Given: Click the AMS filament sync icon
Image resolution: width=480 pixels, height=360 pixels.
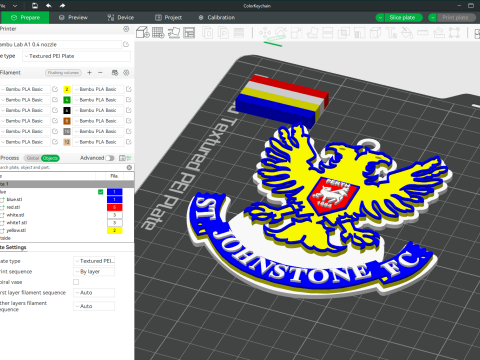Looking at the screenshot, I should pos(115,73).
